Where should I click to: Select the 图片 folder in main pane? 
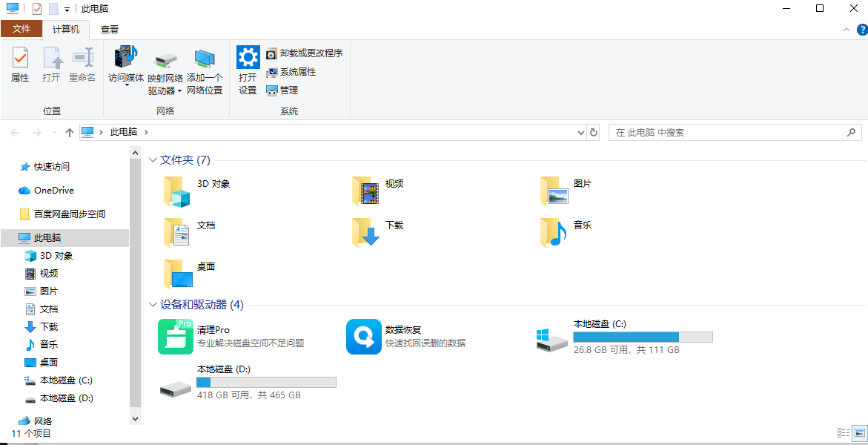click(x=566, y=191)
